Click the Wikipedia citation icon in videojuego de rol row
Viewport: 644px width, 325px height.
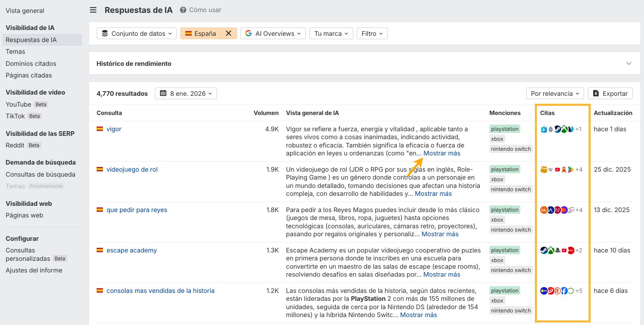pyautogui.click(x=551, y=170)
